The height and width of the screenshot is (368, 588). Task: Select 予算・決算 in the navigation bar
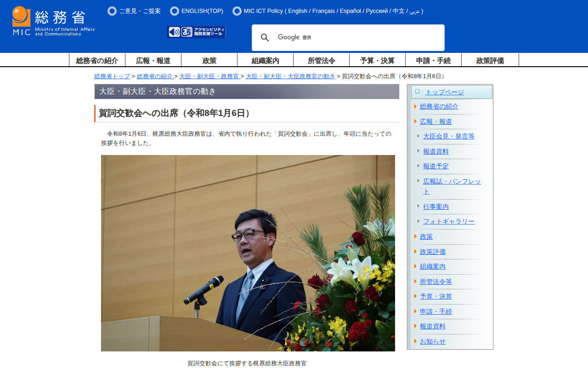(x=377, y=60)
